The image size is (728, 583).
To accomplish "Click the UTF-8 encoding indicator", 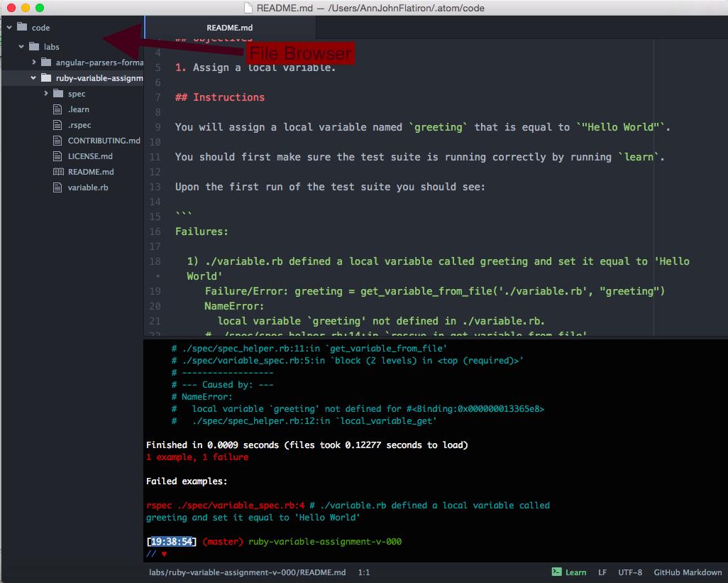I will 631,572.
